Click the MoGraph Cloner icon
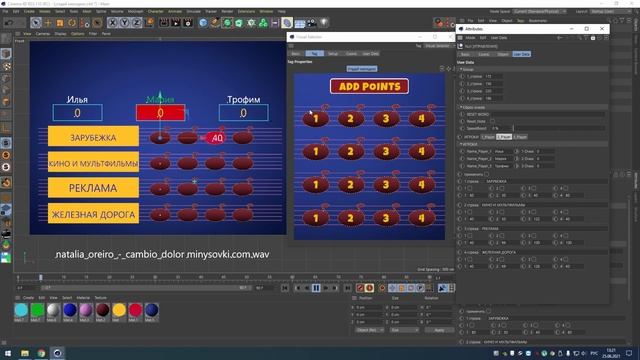 pyautogui.click(x=251, y=23)
